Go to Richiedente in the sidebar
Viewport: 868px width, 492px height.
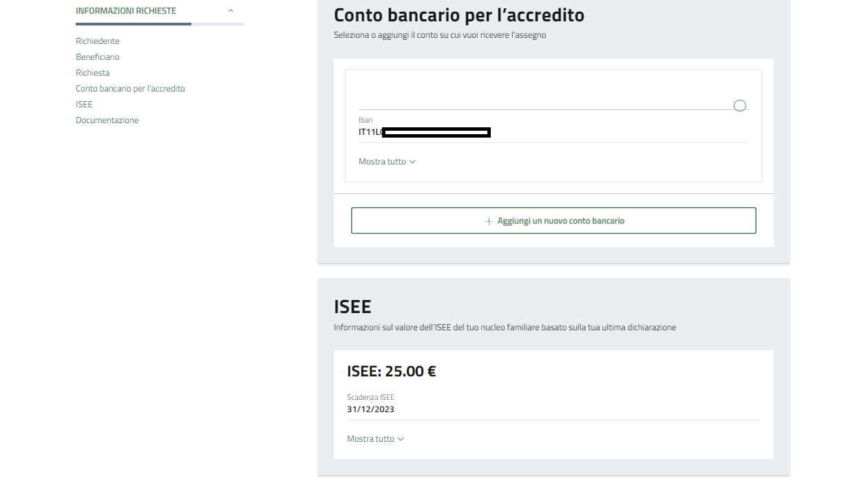[98, 41]
